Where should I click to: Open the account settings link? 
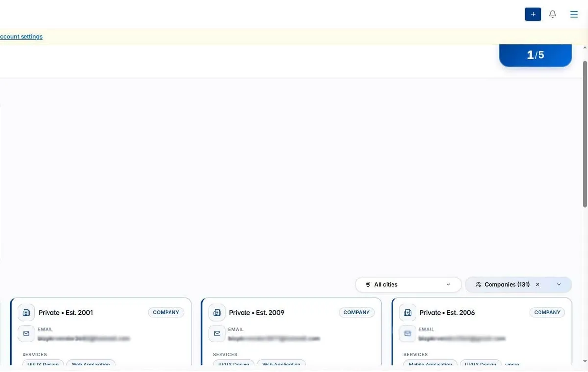21,36
